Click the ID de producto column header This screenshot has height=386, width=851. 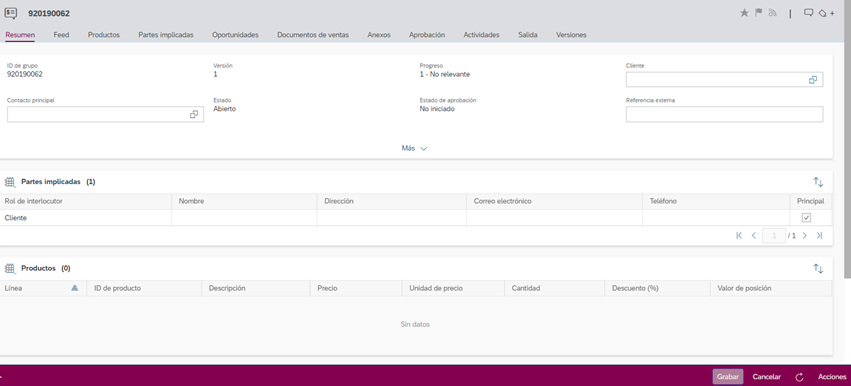(144, 288)
